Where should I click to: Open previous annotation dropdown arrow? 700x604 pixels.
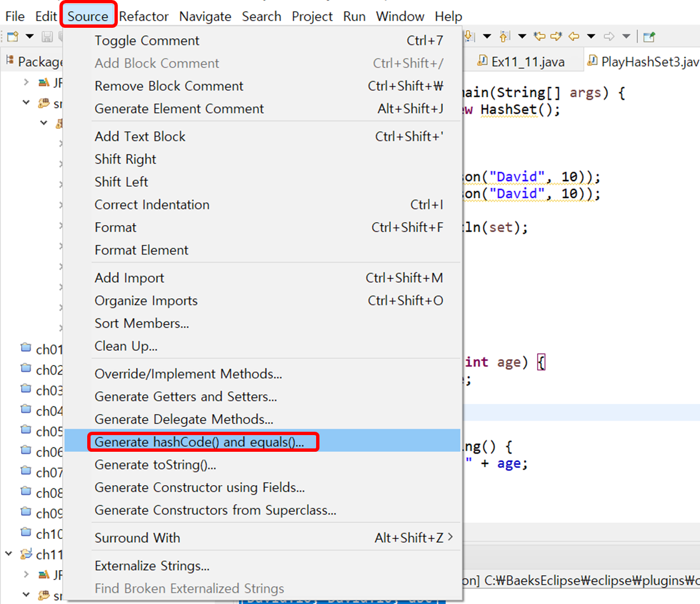pyautogui.click(x=522, y=37)
